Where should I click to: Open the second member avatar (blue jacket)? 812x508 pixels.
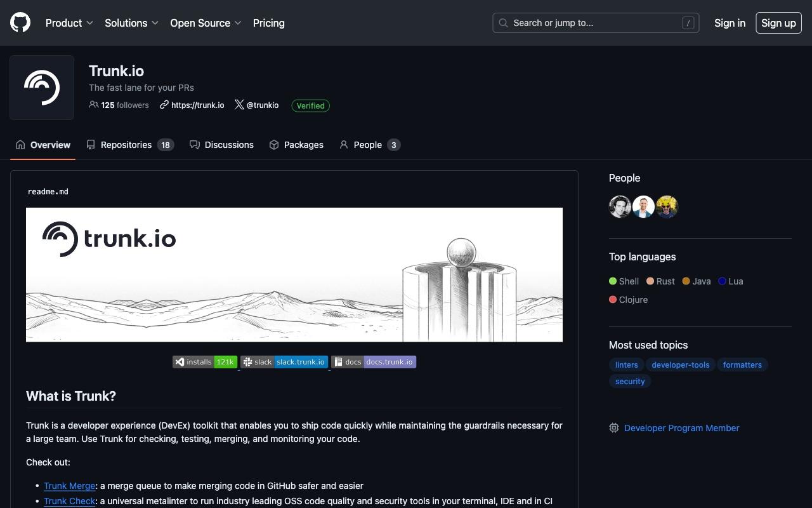pyautogui.click(x=643, y=207)
